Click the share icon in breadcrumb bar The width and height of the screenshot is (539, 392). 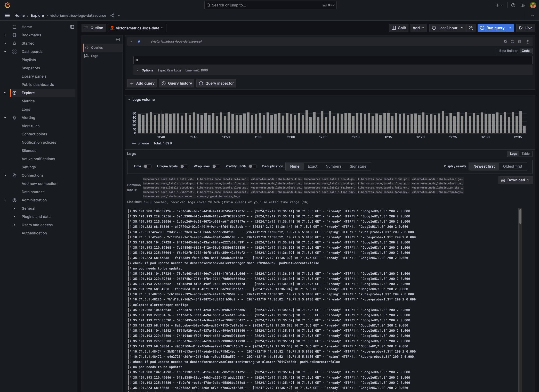pos(112,15)
